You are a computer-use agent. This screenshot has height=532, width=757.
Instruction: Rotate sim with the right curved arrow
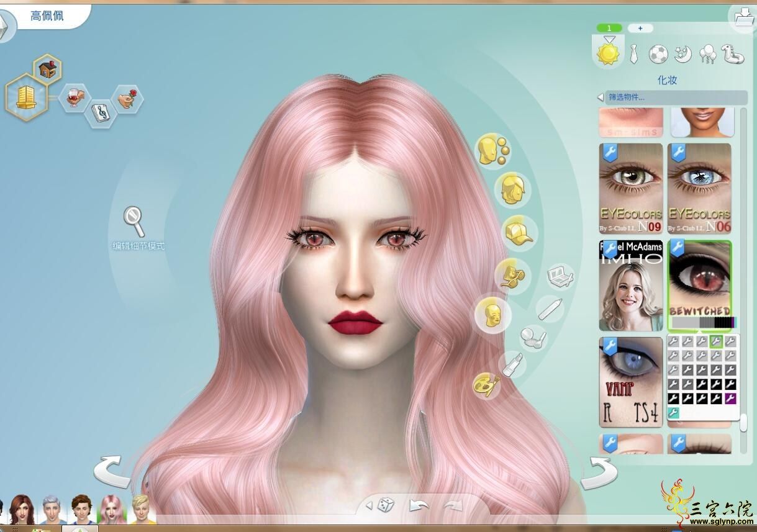[x=599, y=474]
